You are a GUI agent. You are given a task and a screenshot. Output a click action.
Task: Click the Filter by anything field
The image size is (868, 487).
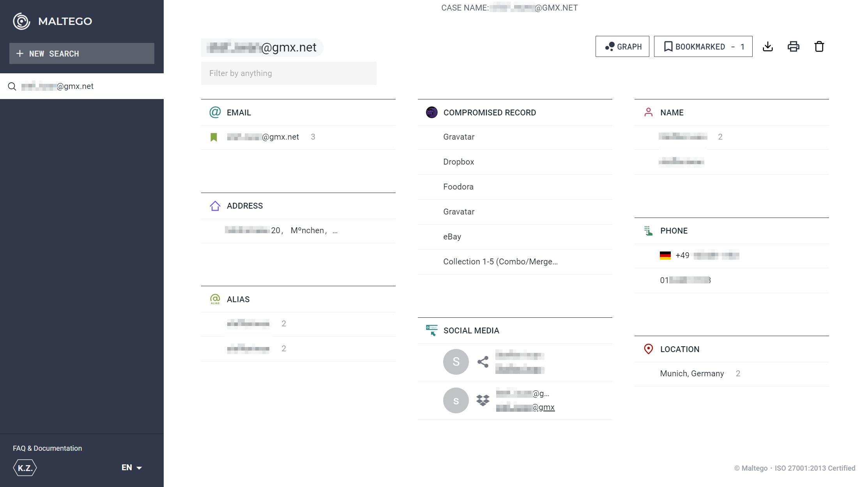(x=289, y=73)
